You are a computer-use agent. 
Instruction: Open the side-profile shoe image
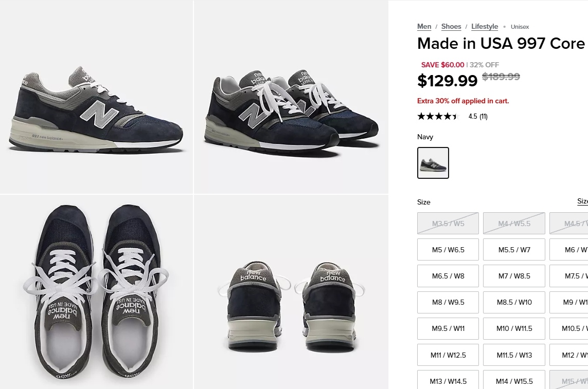click(96, 97)
